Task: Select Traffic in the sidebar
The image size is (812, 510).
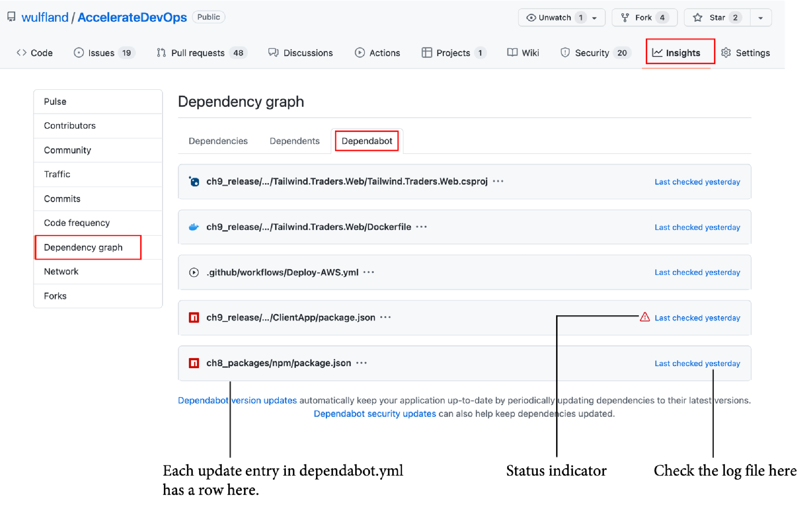Action: (98, 174)
